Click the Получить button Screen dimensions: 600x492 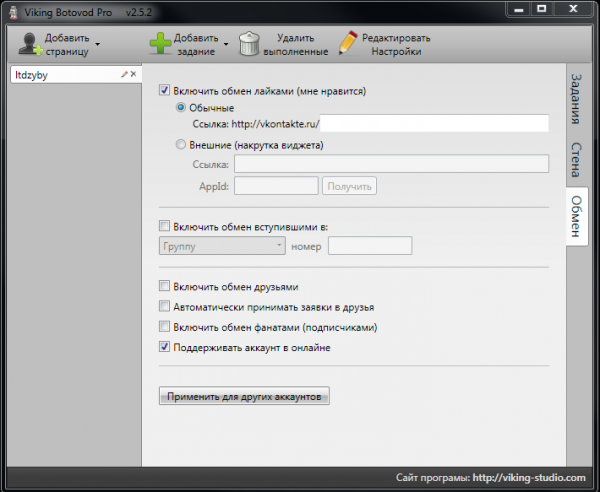(349, 186)
